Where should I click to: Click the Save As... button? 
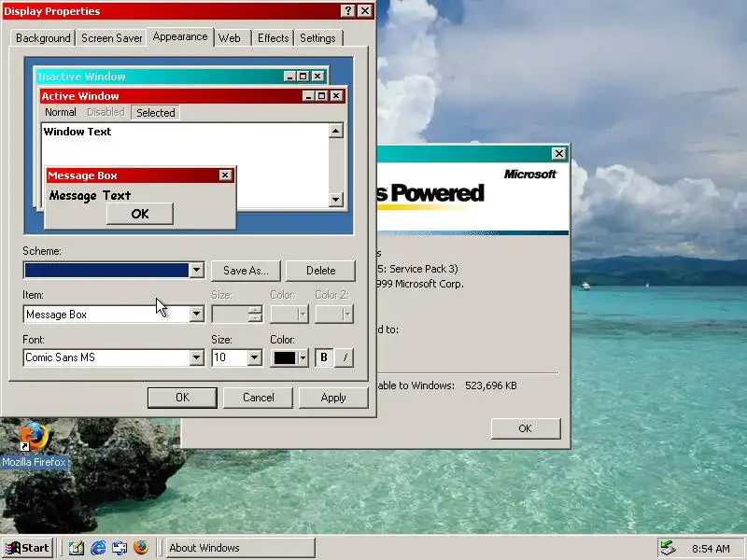coord(246,271)
